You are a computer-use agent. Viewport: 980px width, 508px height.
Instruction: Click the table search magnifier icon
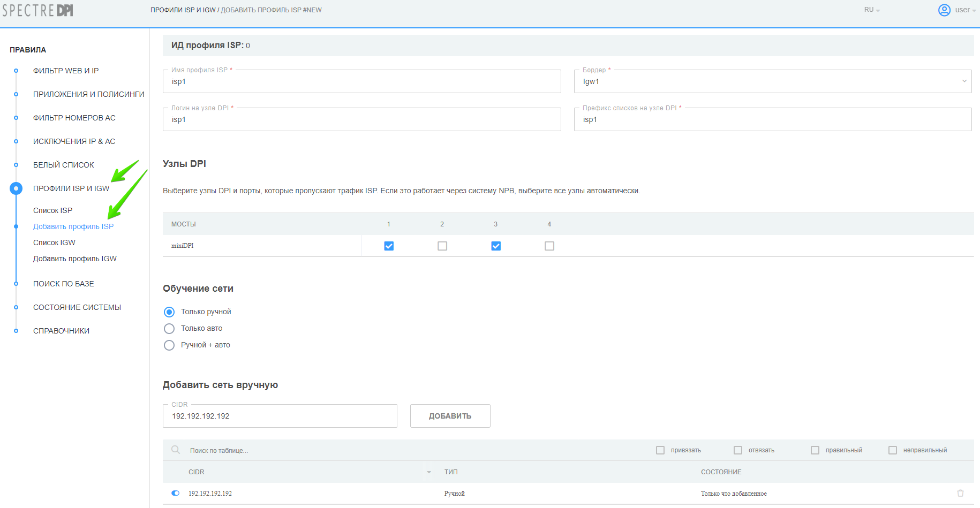click(176, 450)
